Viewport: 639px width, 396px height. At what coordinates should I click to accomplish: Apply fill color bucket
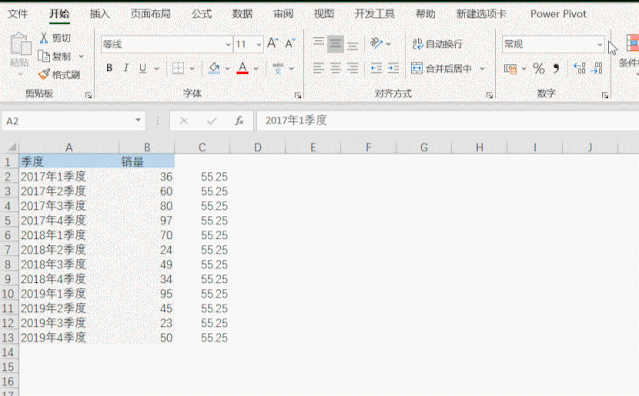coord(214,68)
